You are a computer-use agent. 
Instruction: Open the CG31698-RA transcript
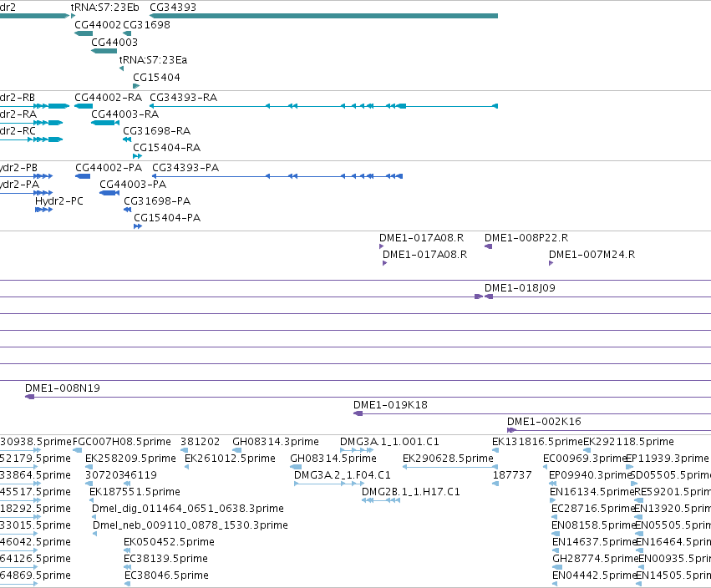(x=127, y=139)
